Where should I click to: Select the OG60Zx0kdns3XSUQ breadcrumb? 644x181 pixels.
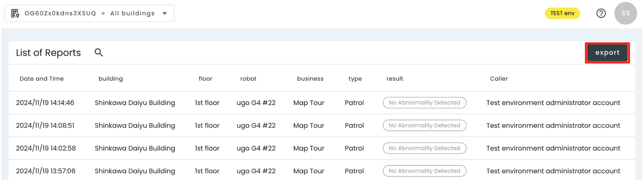click(60, 13)
